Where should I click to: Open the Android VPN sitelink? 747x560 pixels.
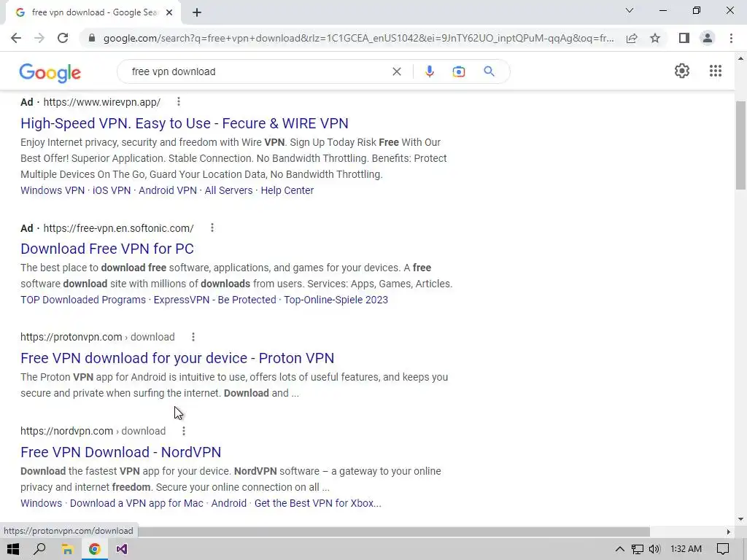(x=168, y=190)
